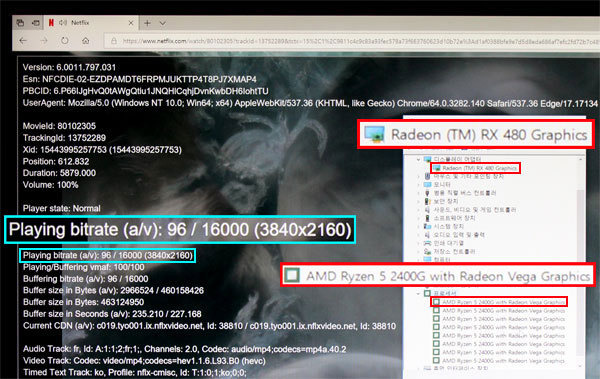600x379 pixels.
Task: Expand the 모니터 node
Action: pos(418,185)
